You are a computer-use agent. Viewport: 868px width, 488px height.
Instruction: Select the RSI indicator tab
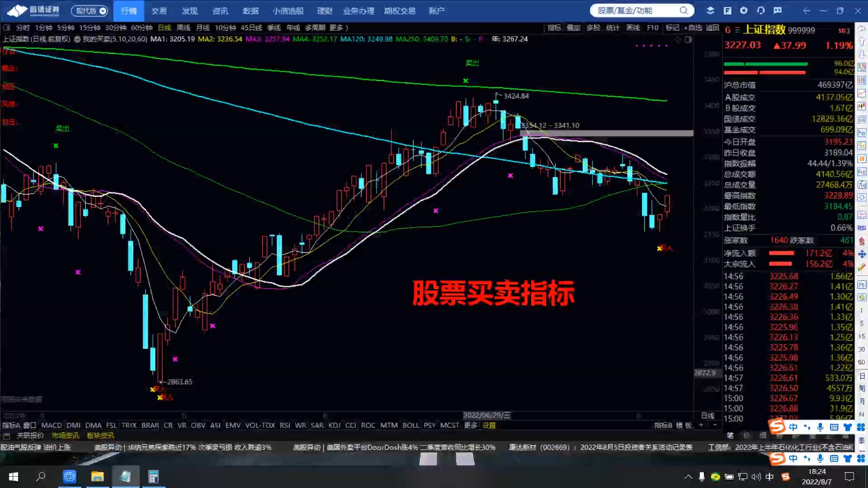(x=285, y=425)
